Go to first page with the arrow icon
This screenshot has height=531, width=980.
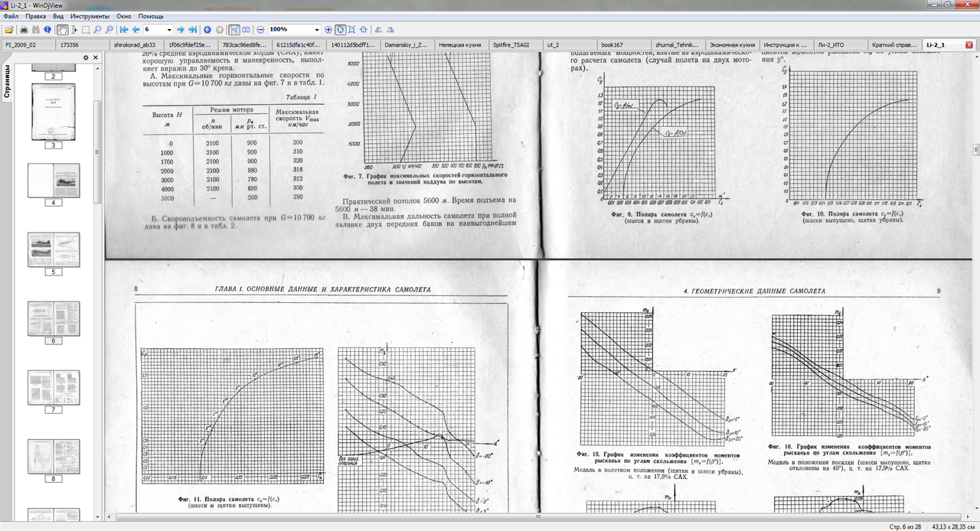(x=124, y=29)
